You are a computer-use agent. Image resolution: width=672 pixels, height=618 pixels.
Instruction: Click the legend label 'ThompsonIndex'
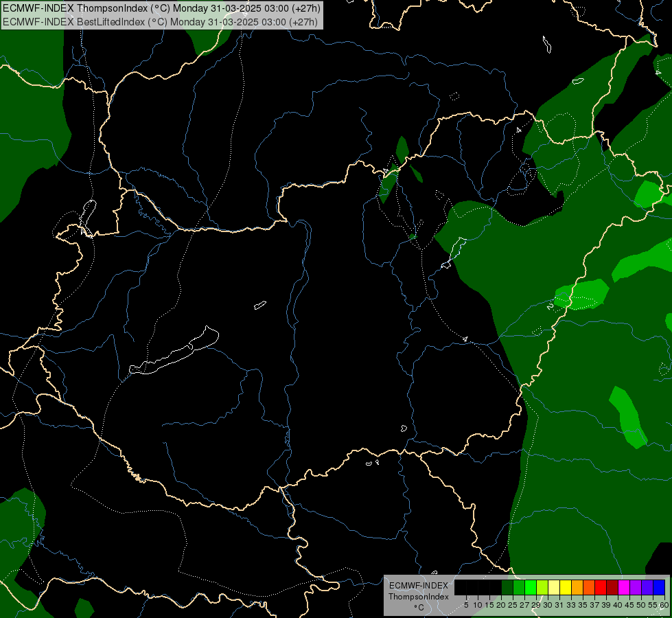419,597
